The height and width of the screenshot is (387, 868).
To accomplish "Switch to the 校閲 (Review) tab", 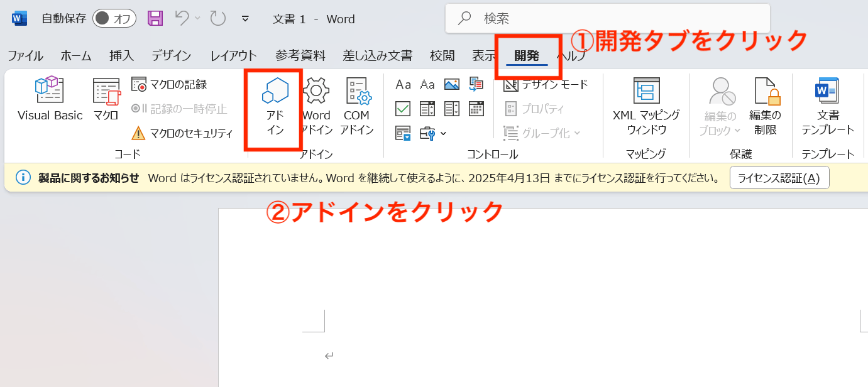I will [x=442, y=55].
